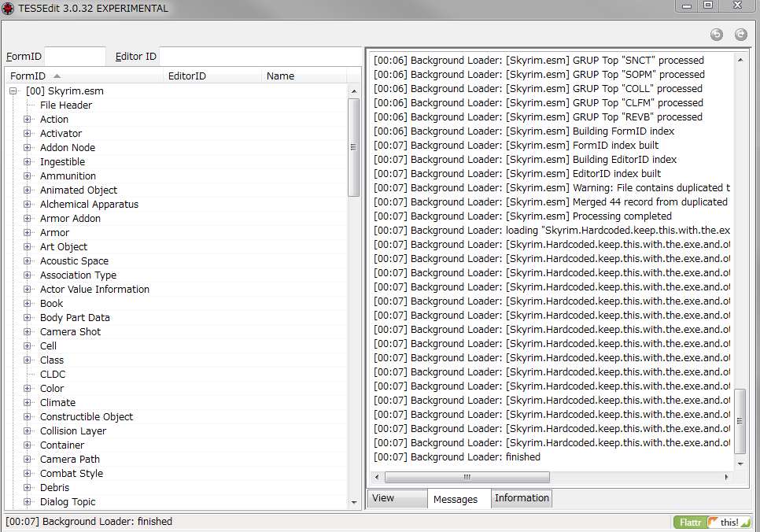The width and height of the screenshot is (760, 532).
Task: Expand the Art Object group
Action: click(x=27, y=246)
